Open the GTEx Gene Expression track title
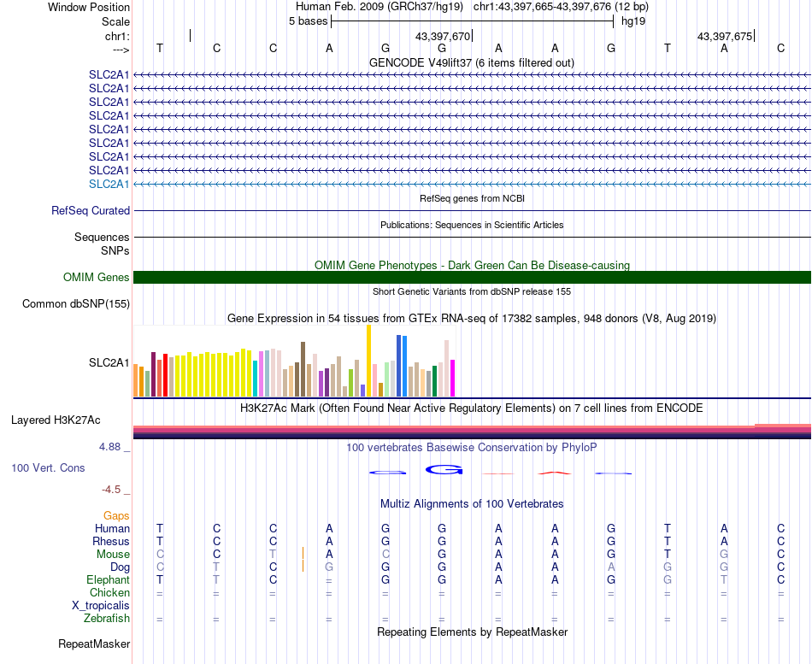 (471, 319)
